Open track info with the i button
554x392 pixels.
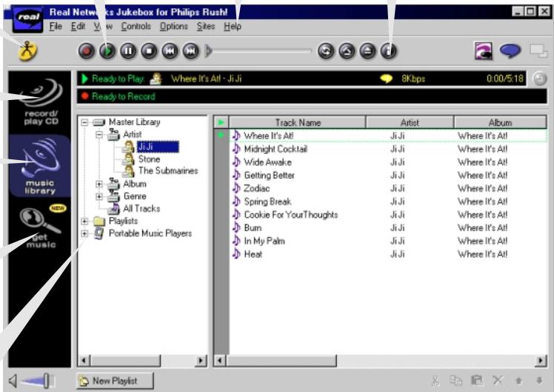point(389,51)
